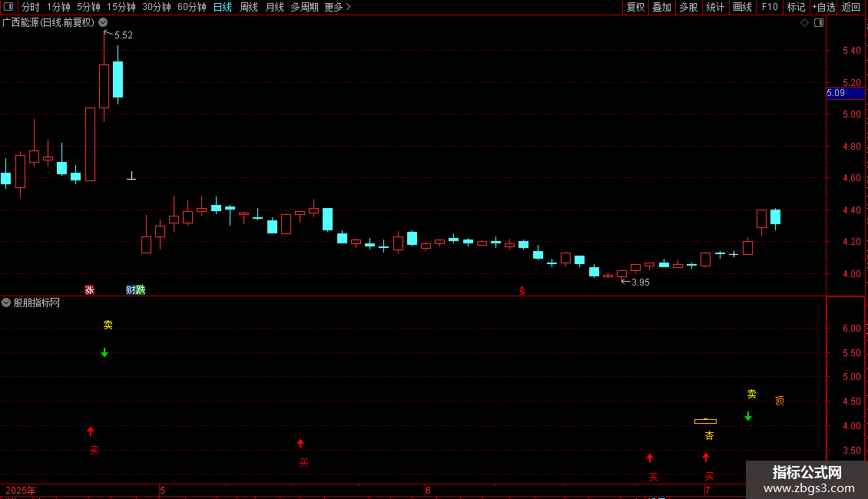Screen dimensions: 868x499
Task: Select the 30分钟 period tab
Action: tap(157, 7)
